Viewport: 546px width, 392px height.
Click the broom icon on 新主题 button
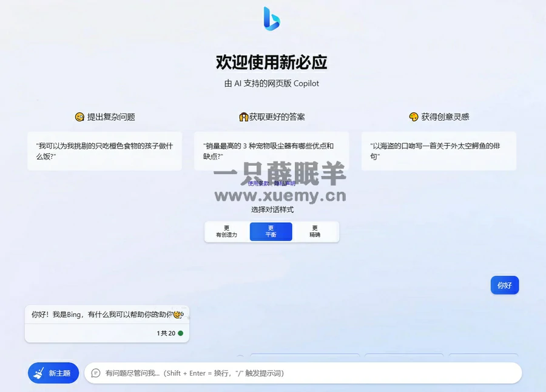tap(39, 373)
